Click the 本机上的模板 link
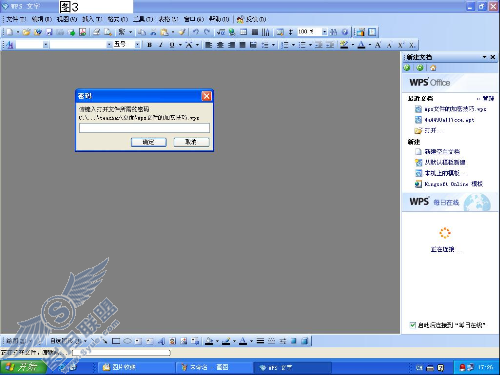 [x=442, y=173]
